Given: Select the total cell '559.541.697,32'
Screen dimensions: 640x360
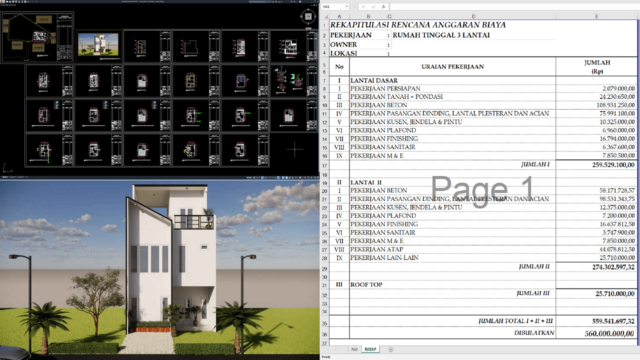Looking at the screenshot, I should pos(613,322).
